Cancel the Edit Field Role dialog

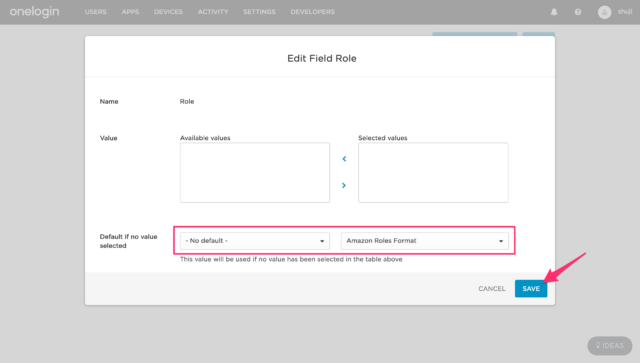point(492,289)
